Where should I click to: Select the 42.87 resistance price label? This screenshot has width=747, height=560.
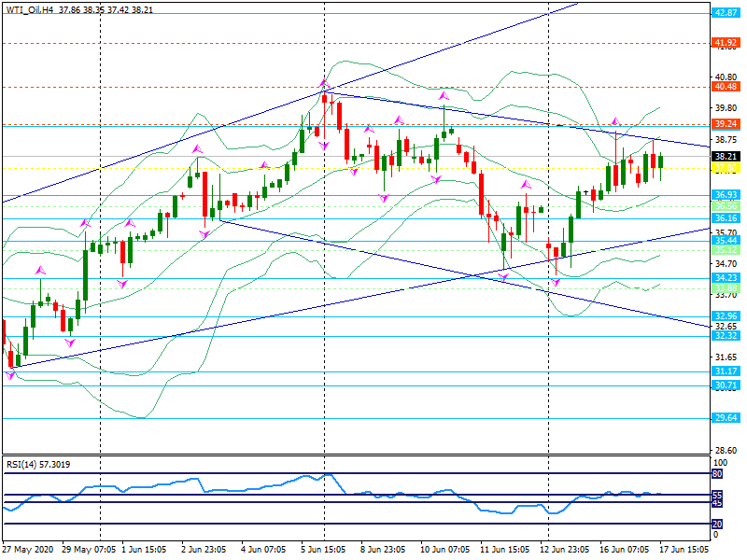click(726, 13)
